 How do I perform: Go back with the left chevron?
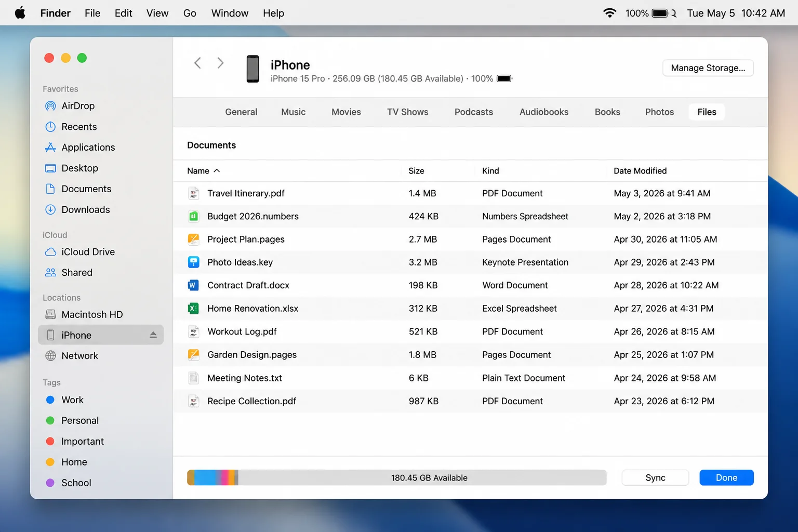coord(197,63)
